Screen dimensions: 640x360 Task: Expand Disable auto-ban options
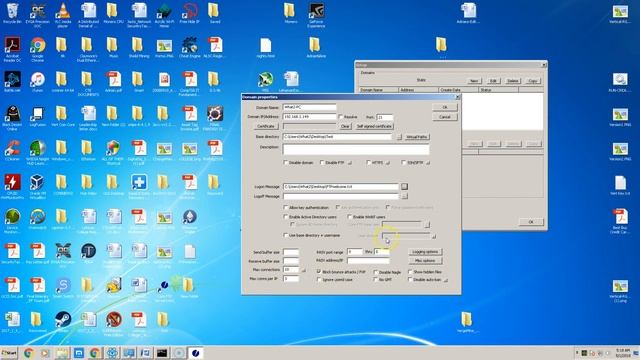coord(446,280)
